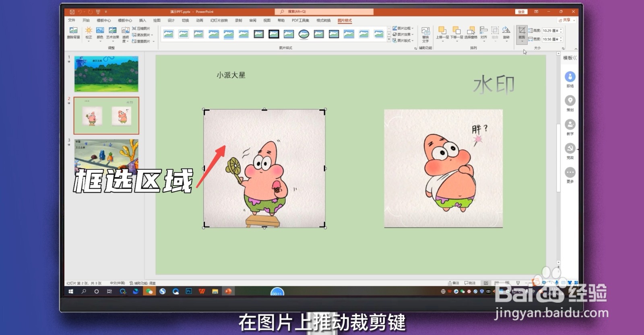Screen dimensions: 644x335
Task: Open the Transparency (透明度) option
Action: point(126,35)
